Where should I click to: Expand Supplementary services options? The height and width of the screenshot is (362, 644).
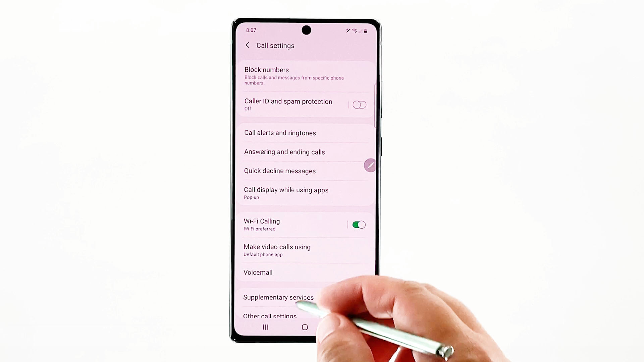tap(278, 297)
